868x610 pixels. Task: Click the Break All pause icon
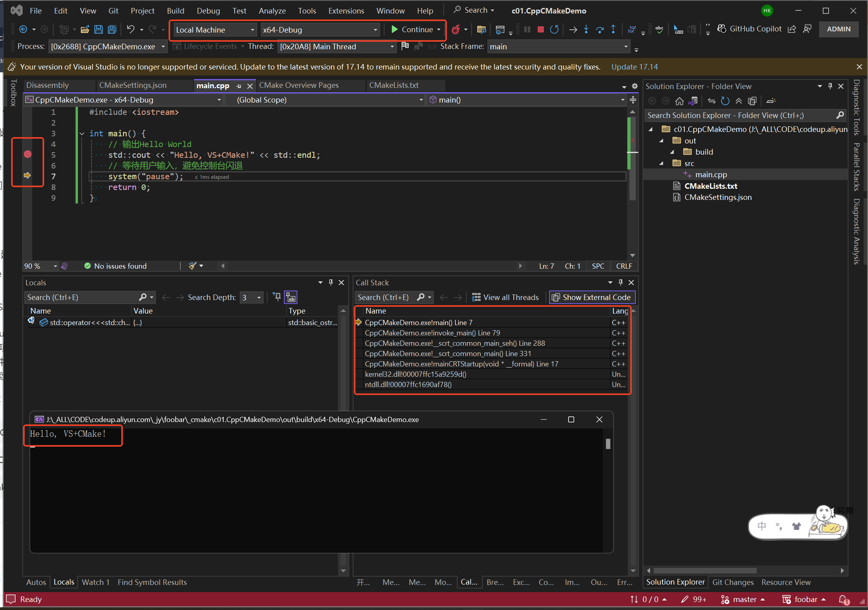(527, 29)
